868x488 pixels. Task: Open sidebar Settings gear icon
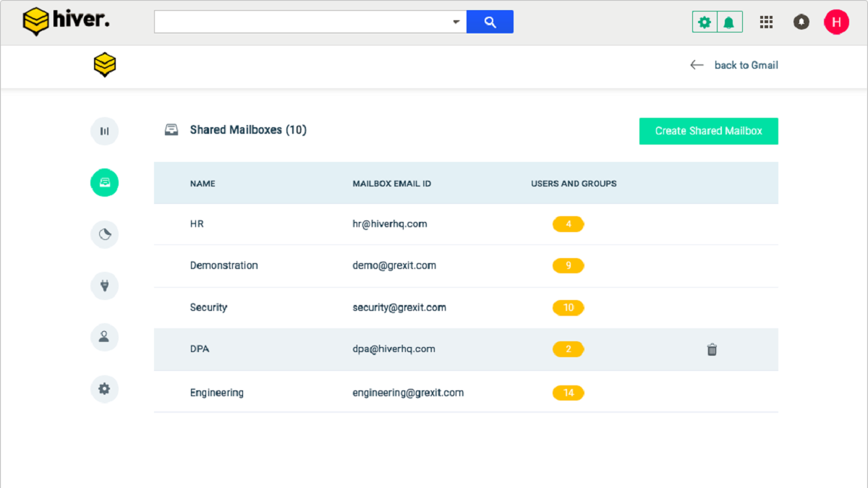(x=104, y=389)
